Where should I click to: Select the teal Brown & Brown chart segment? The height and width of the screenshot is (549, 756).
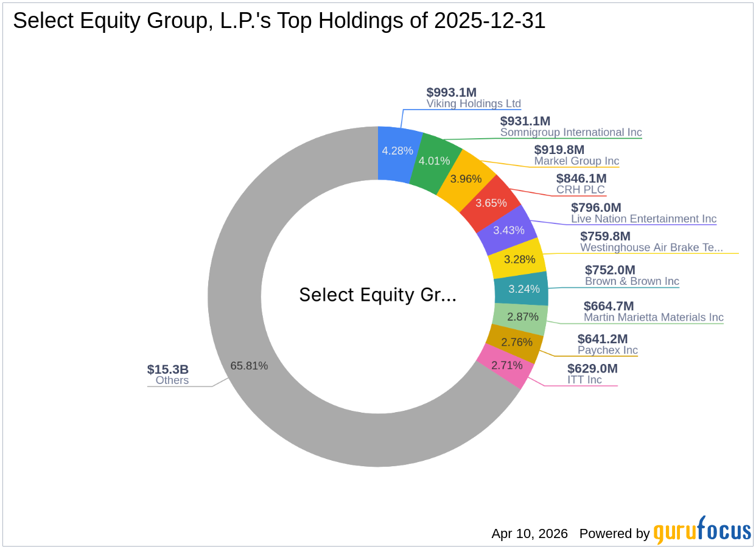pos(522,289)
